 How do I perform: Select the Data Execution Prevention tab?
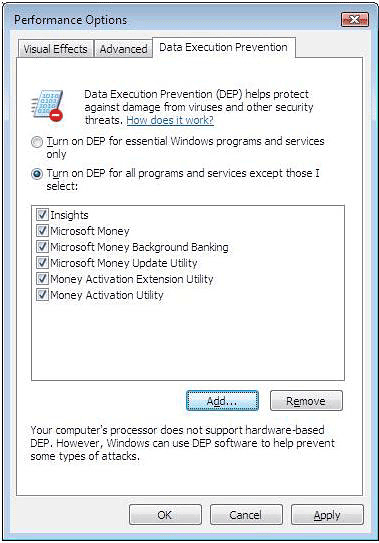pos(224,47)
